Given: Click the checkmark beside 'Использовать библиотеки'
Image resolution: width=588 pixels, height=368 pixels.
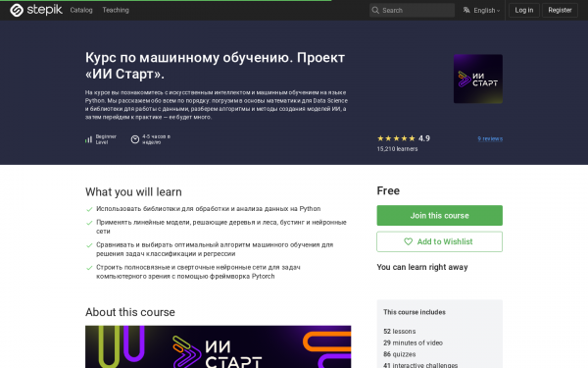Looking at the screenshot, I should point(89,210).
